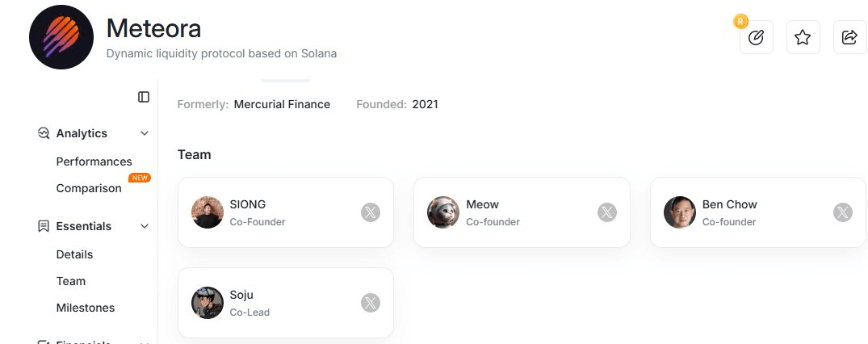Screen dimensions: 868x344
Task: Click the share icon button
Action: pos(849,37)
